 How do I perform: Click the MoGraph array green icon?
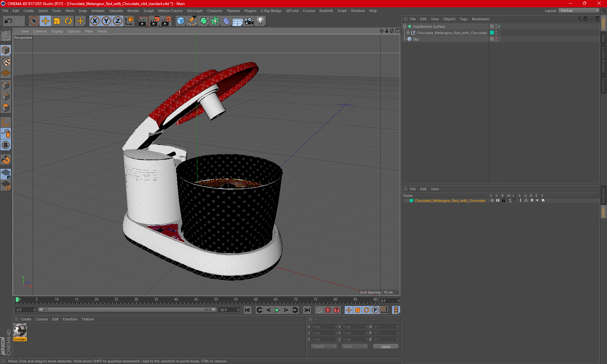tap(215, 21)
